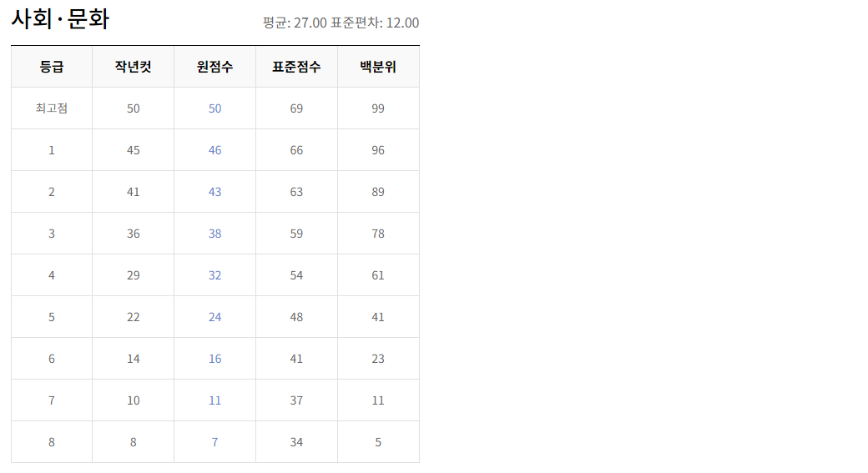Screen dimensions: 868x473
Task: Open the blue 원점수 11 link in grade 7 row
Action: pyautogui.click(x=214, y=400)
